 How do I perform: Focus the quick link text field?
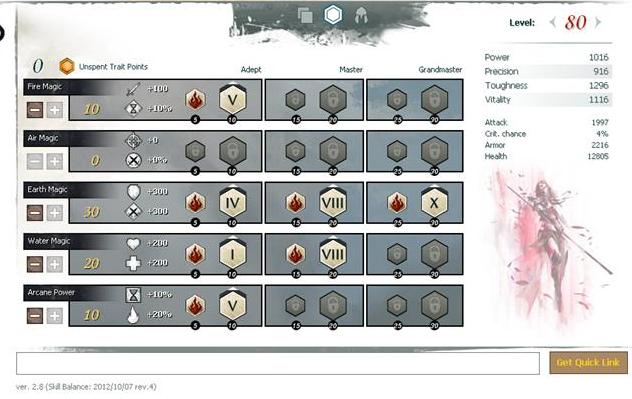[x=278, y=363]
